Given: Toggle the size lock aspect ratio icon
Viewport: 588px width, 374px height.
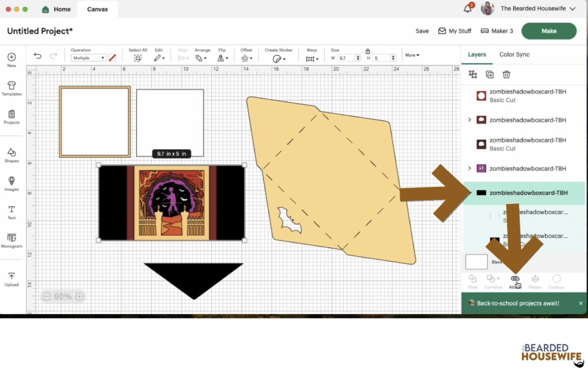Looking at the screenshot, I should click(367, 51).
